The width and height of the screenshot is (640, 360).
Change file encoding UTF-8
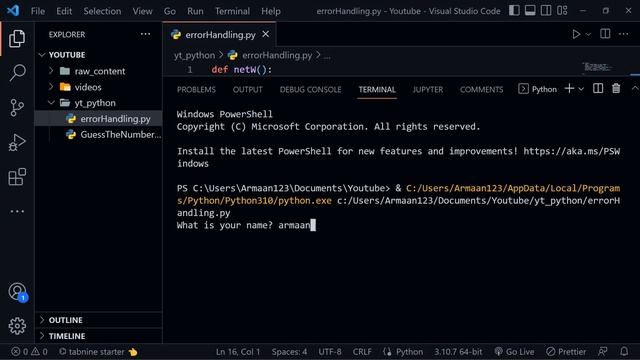(x=330, y=351)
